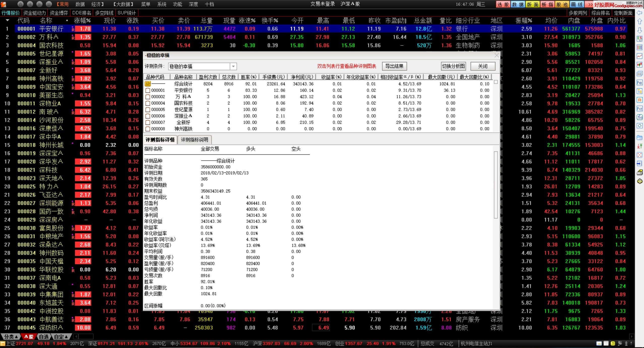
Task: Click the printer icon in sidebar
Action: tap(639, 172)
